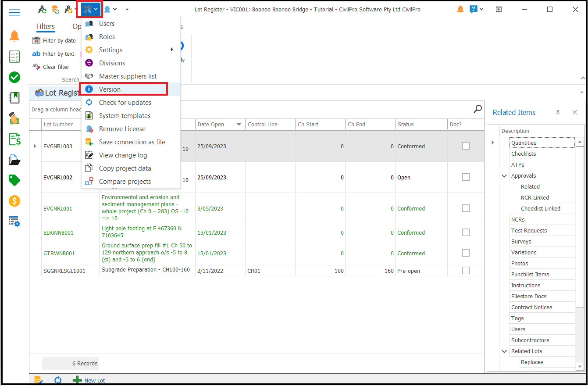Choose Compare projects
This screenshot has height=386, width=588.
pos(130,182)
